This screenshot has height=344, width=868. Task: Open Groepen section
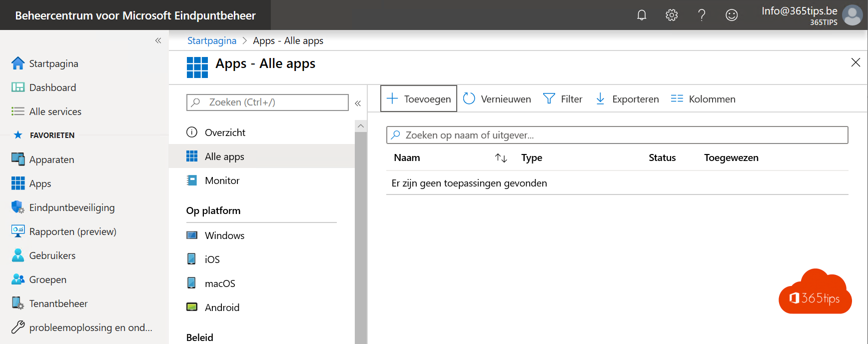(x=47, y=279)
